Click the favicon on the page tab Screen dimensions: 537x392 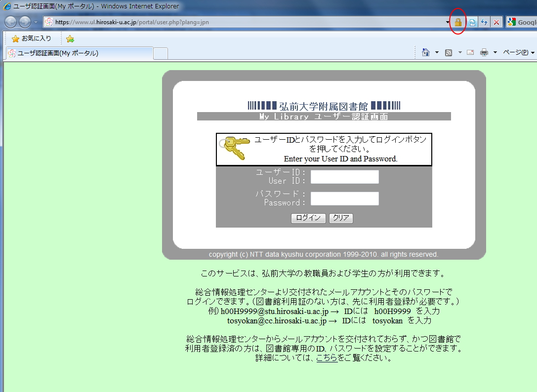(12, 53)
